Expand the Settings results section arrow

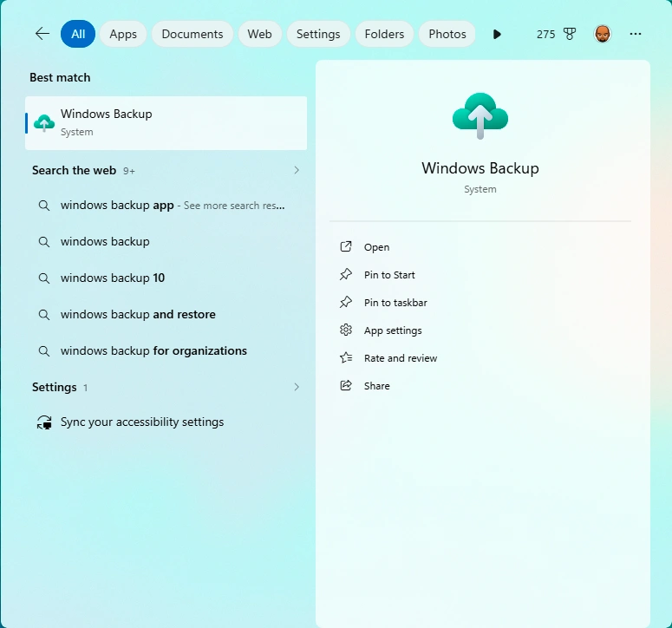click(297, 387)
